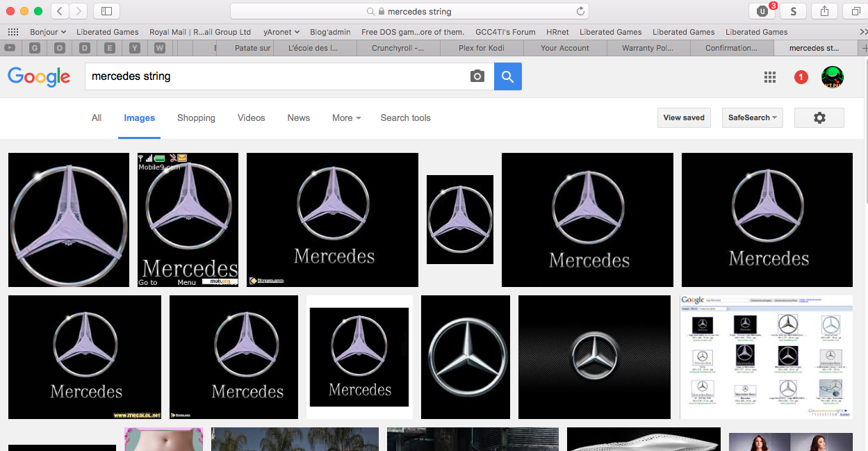Viewport: 868px width, 451px height.
Task: Expand the More search categories dropdown
Action: [x=346, y=118]
